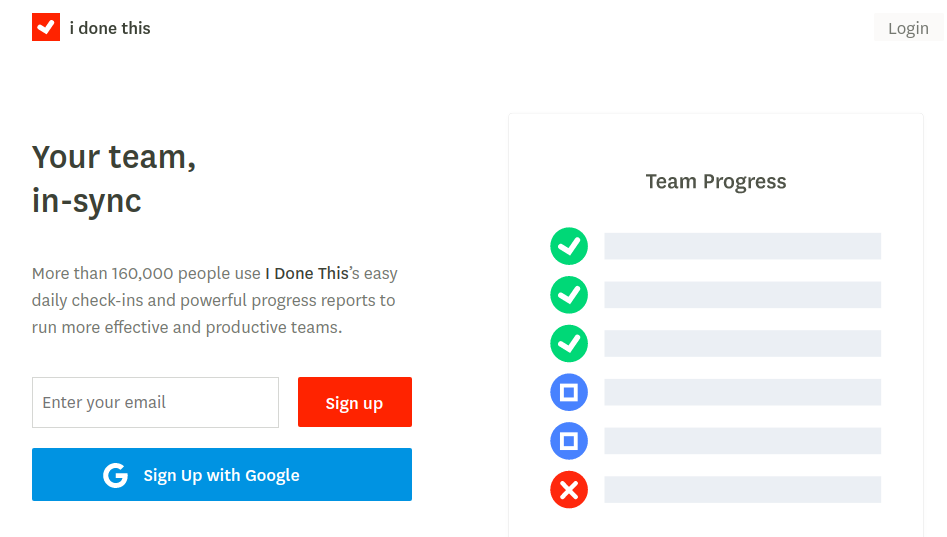947x537 pixels.
Task: Click the second blue square icon
Action: click(x=569, y=441)
